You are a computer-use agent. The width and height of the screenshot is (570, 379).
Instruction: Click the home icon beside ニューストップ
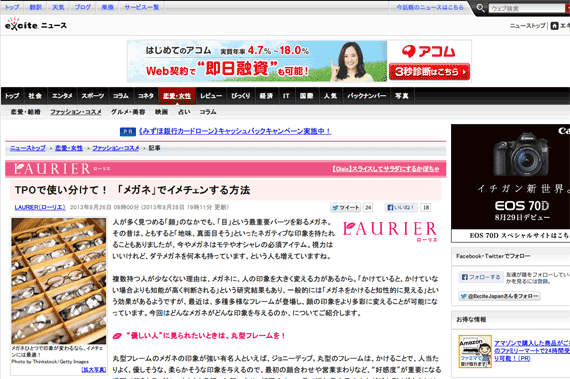point(554,26)
